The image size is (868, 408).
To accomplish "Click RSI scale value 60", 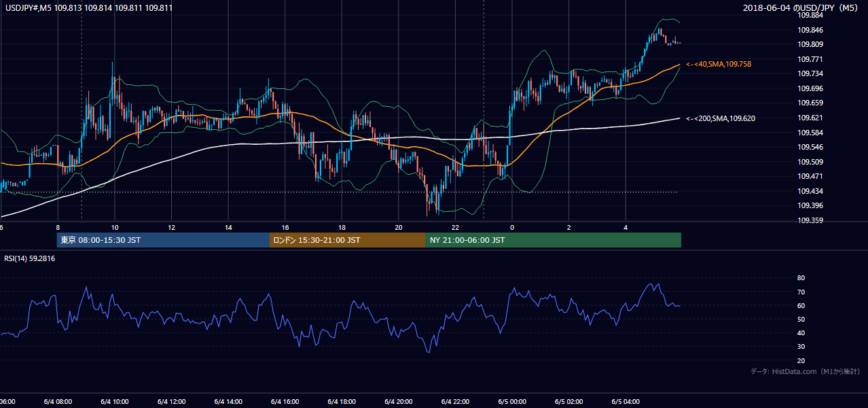I will click(x=801, y=305).
